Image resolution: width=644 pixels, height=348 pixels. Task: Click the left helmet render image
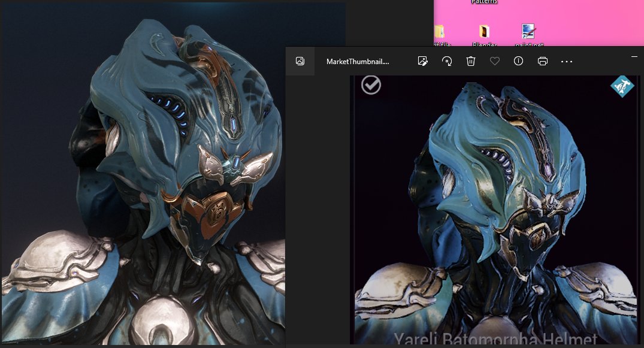tap(143, 174)
